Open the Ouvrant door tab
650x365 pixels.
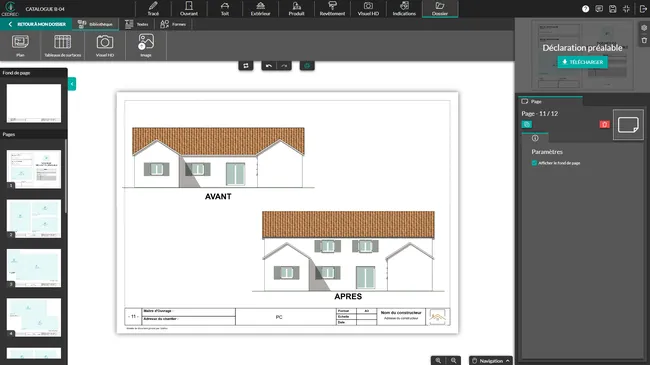point(189,9)
